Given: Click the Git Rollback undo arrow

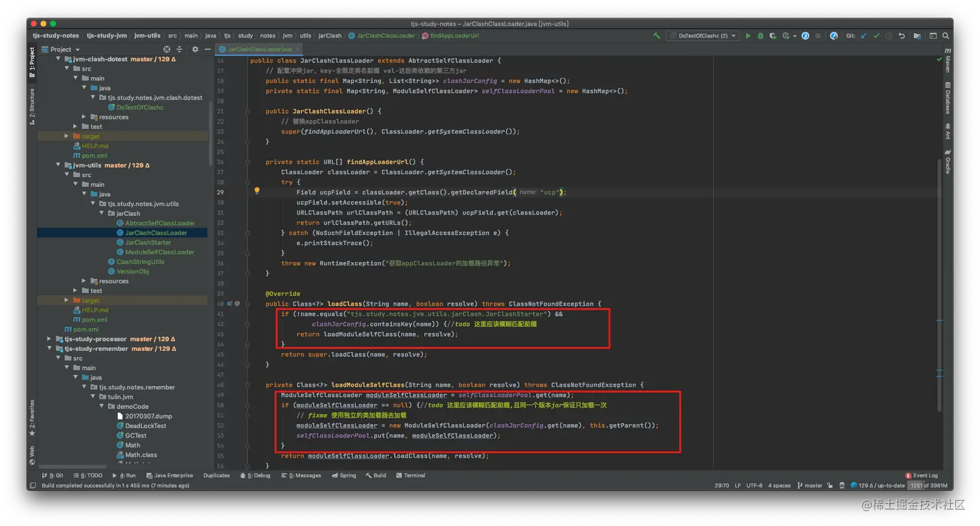Looking at the screenshot, I should coord(902,36).
